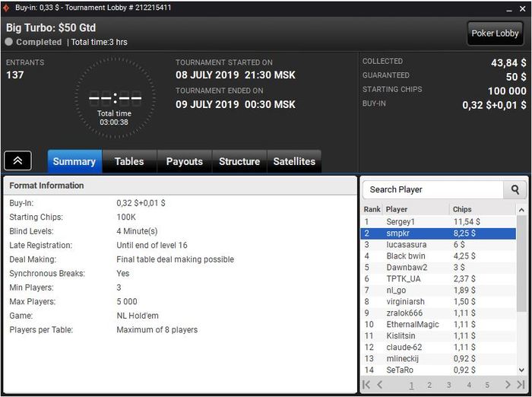This screenshot has height=397, width=532.
Task: Click the scrollbar down arrow in player list
Action: coord(521,370)
